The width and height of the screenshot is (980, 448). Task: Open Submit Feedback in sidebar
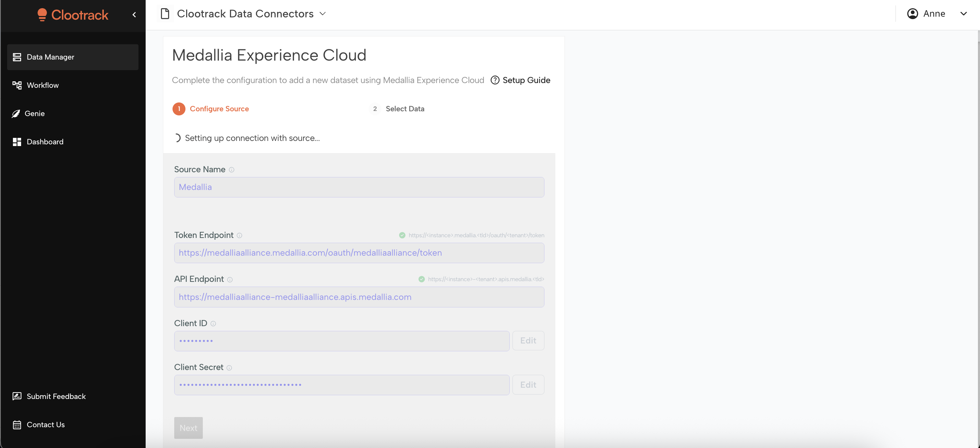[x=73, y=396]
